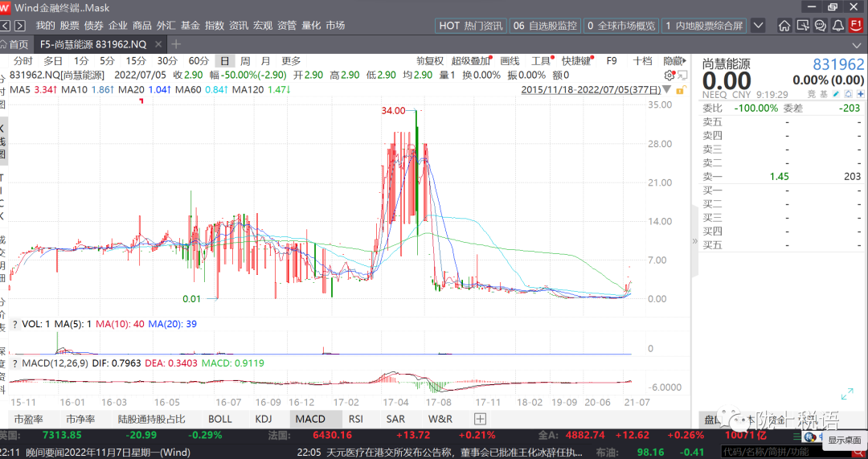
Task: Switch chart to 60分 period
Action: (x=199, y=61)
